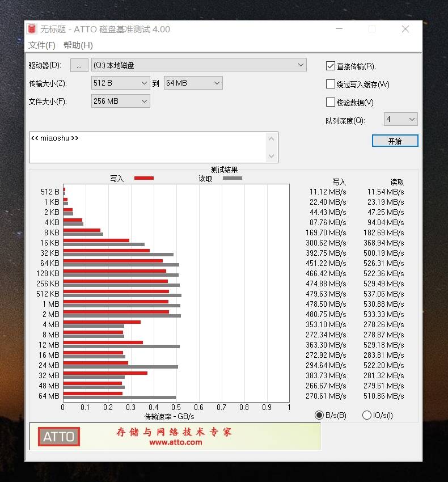
Task: Open the 文件(F) menu
Action: coord(42,45)
